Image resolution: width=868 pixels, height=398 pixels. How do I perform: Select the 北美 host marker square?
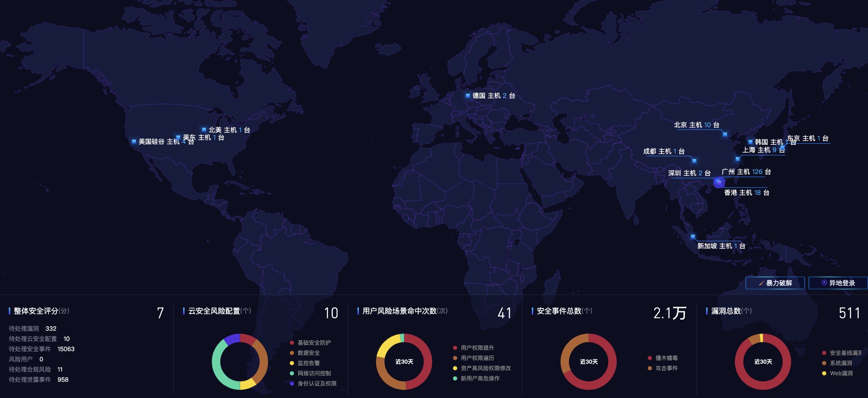click(204, 130)
